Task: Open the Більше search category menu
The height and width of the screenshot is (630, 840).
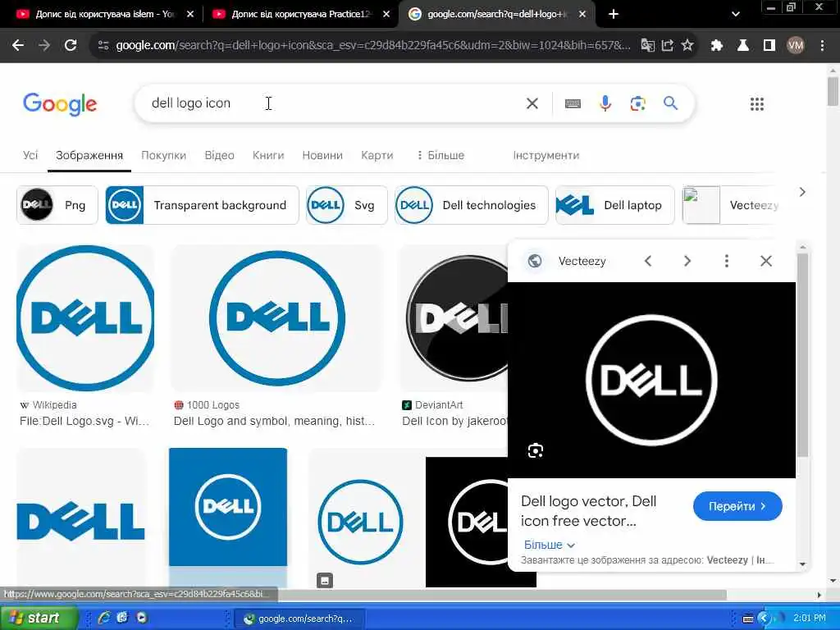Action: tap(441, 155)
